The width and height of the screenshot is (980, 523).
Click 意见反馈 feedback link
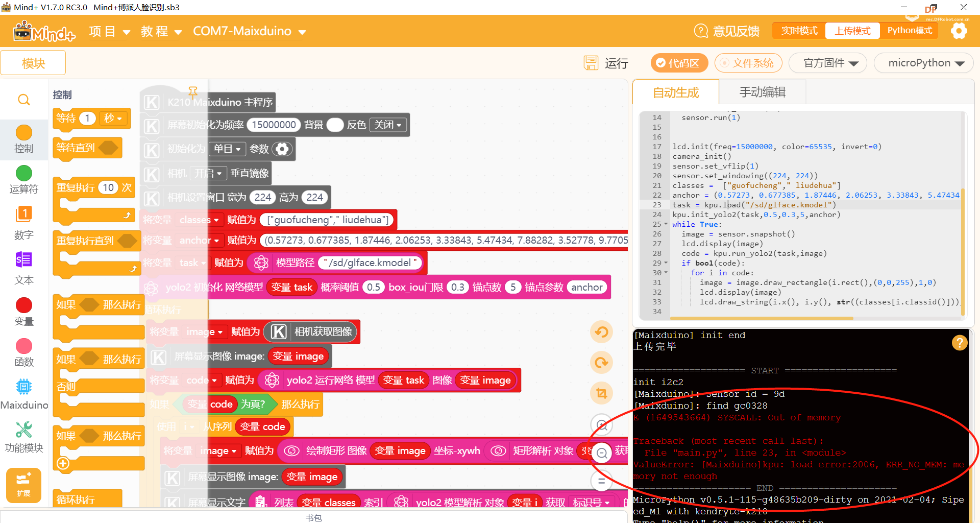click(x=736, y=31)
